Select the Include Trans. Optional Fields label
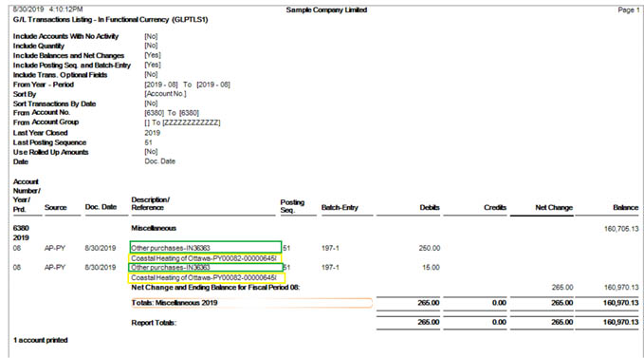 click(60, 75)
